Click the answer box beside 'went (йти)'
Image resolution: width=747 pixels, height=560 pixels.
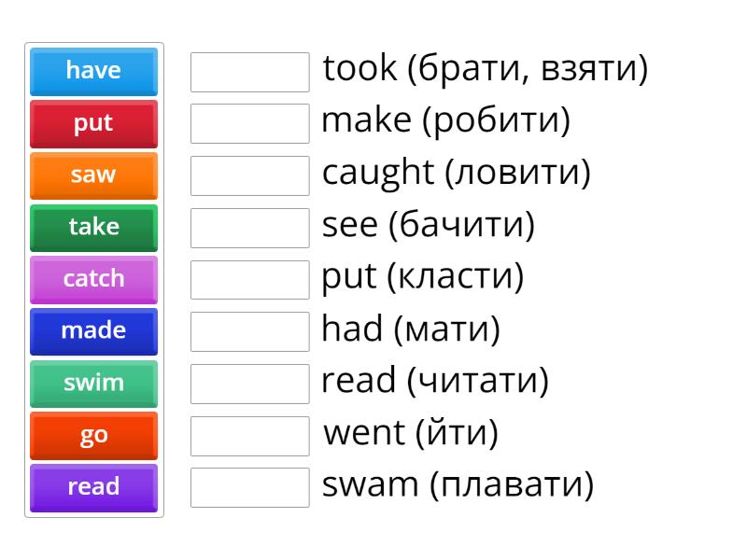point(249,434)
